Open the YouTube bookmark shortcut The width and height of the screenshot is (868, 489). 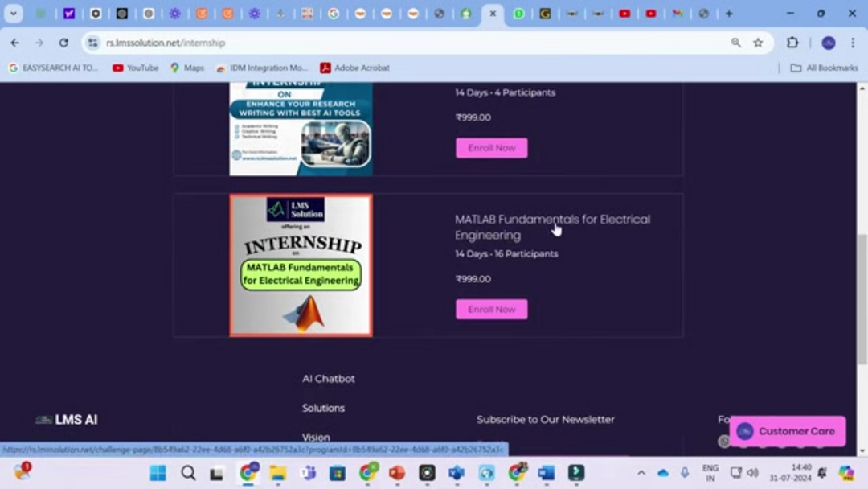(x=134, y=68)
